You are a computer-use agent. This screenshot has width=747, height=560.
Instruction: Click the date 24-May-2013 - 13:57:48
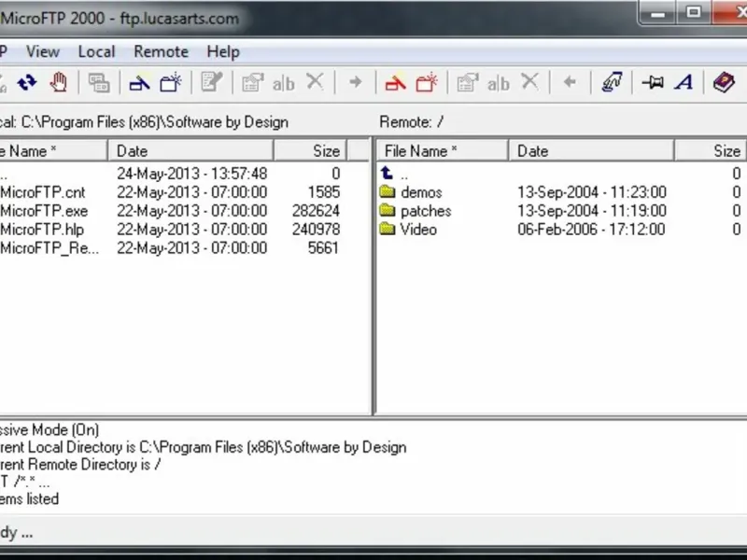192,174
